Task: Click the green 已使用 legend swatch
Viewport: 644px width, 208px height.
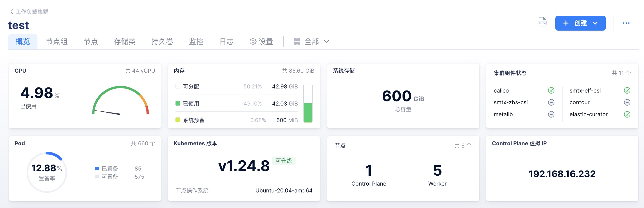Action: point(178,103)
